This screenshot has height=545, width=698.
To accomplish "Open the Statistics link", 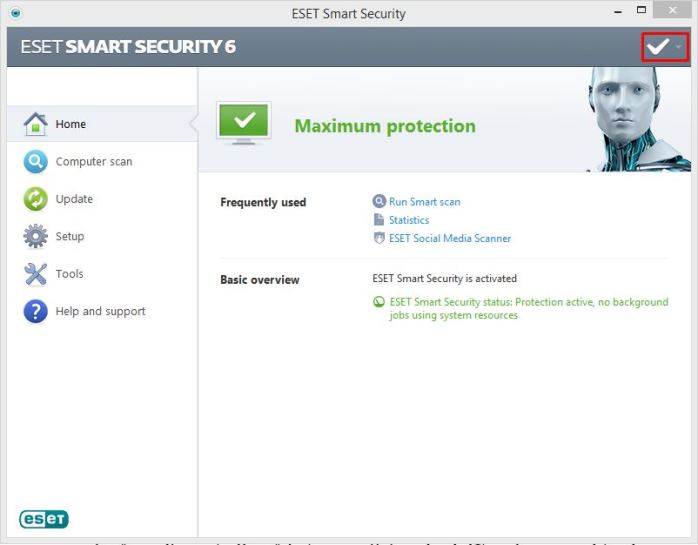I will [x=408, y=220].
